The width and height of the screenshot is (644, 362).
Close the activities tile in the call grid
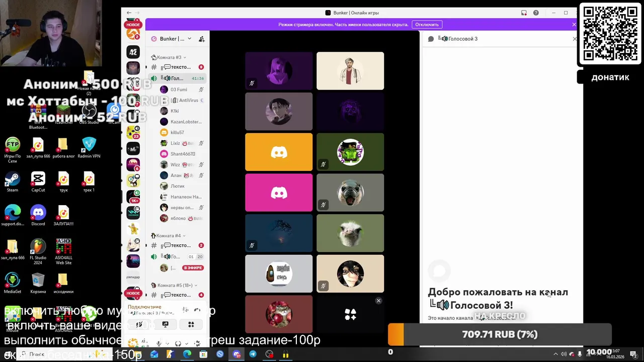pos(379,301)
